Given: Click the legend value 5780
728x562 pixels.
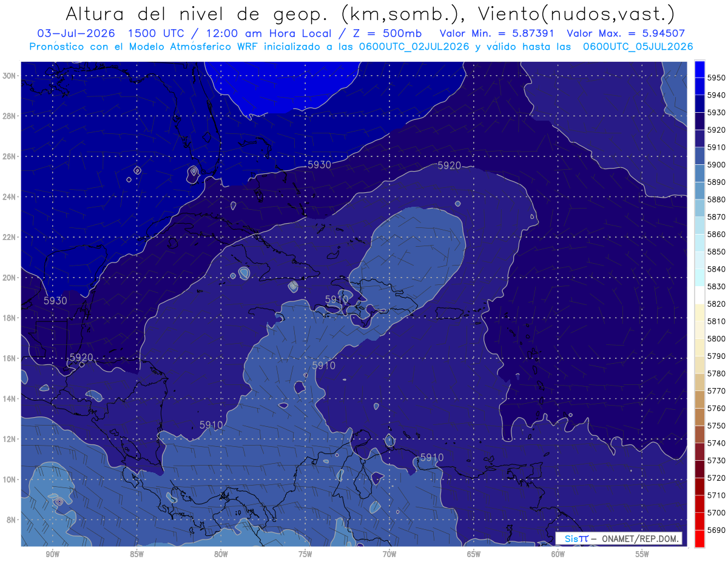Looking at the screenshot, I should [717, 373].
